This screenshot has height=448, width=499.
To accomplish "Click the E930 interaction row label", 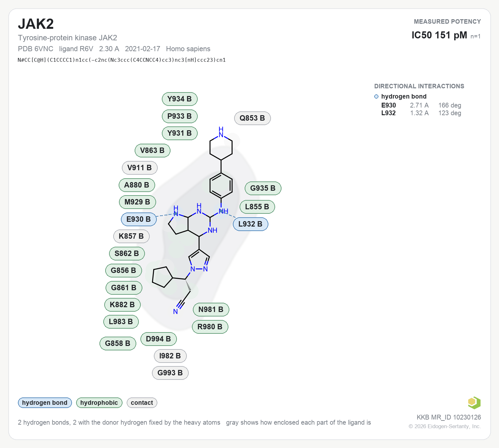I will 389,105.
